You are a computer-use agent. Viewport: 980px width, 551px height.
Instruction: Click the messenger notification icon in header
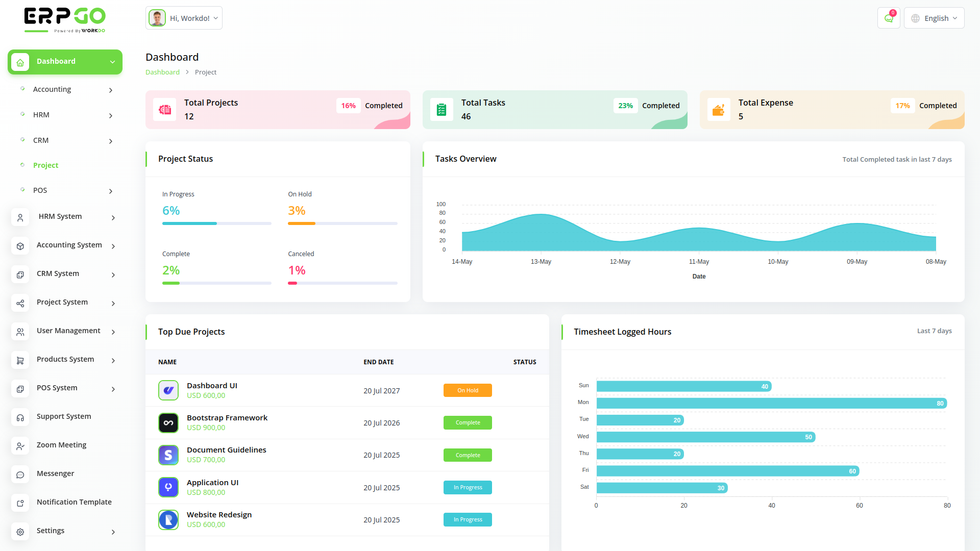pos(889,18)
